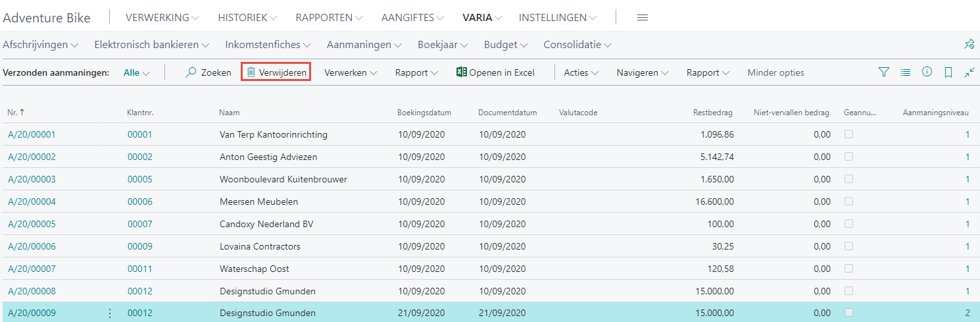Open the hamburger menu next to INSTELLINGEN
The image size is (980, 322).
click(x=643, y=18)
